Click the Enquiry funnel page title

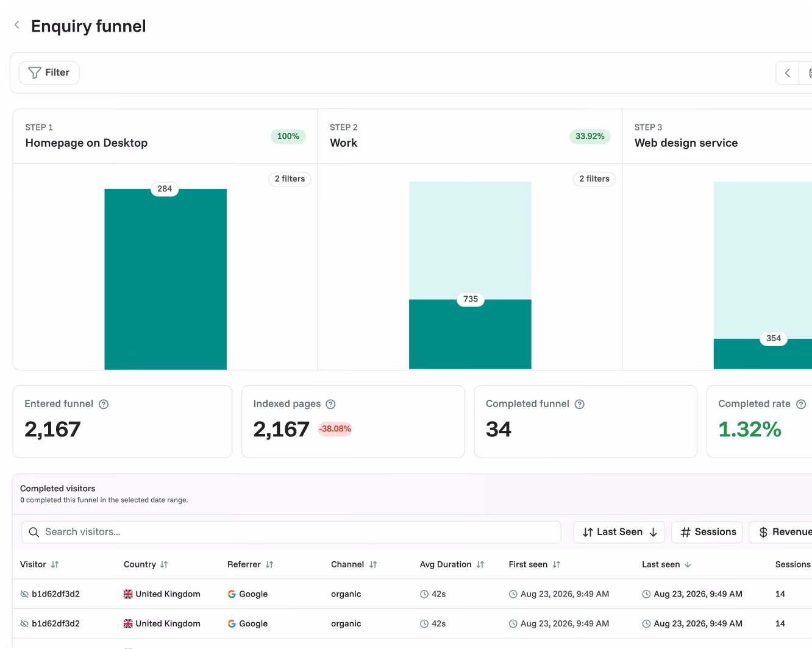pos(89,26)
